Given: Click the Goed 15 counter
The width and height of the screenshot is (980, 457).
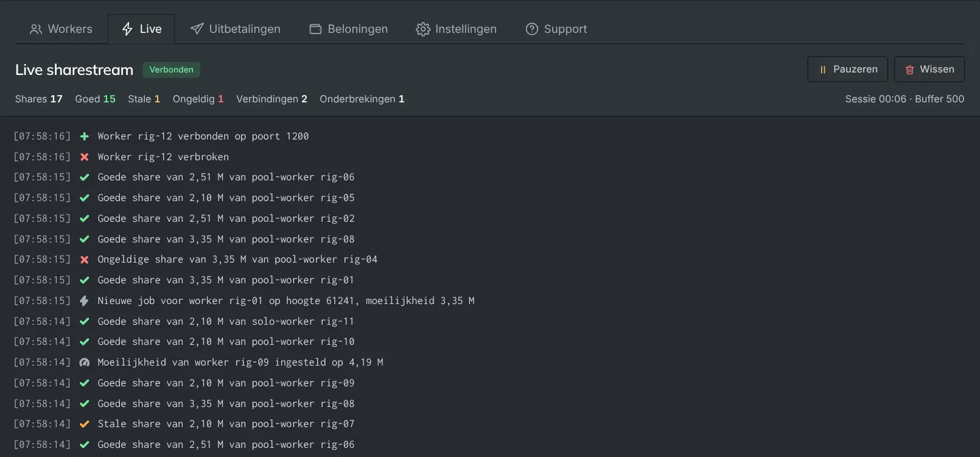Looking at the screenshot, I should [95, 99].
